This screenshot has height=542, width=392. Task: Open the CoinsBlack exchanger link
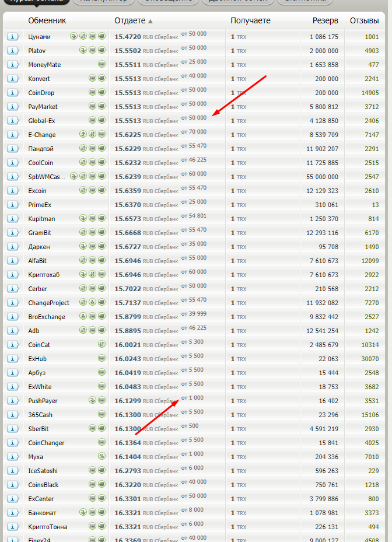pos(44,485)
